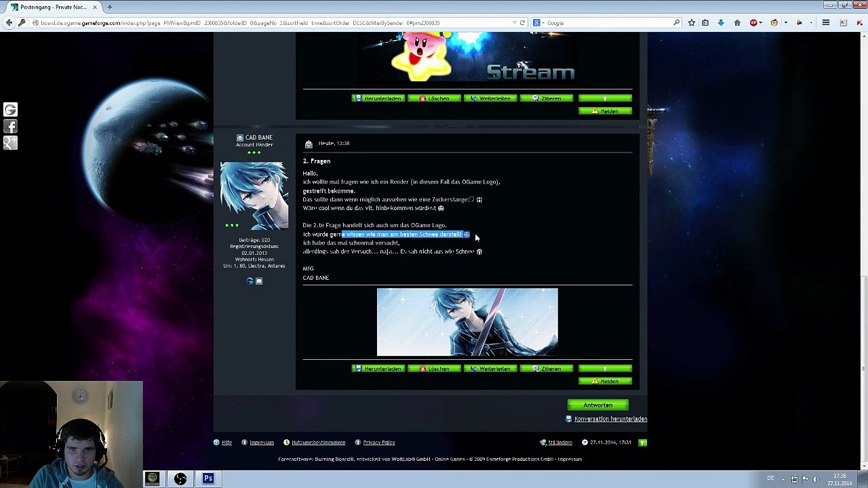
Task: Open the Firefox downloads arrow icon
Action: pyautogui.click(x=721, y=22)
